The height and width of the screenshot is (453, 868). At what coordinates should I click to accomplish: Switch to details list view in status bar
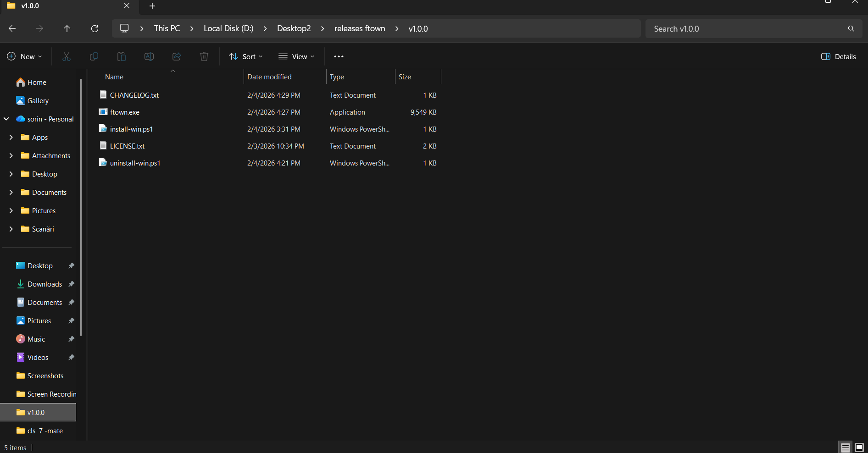(x=845, y=447)
